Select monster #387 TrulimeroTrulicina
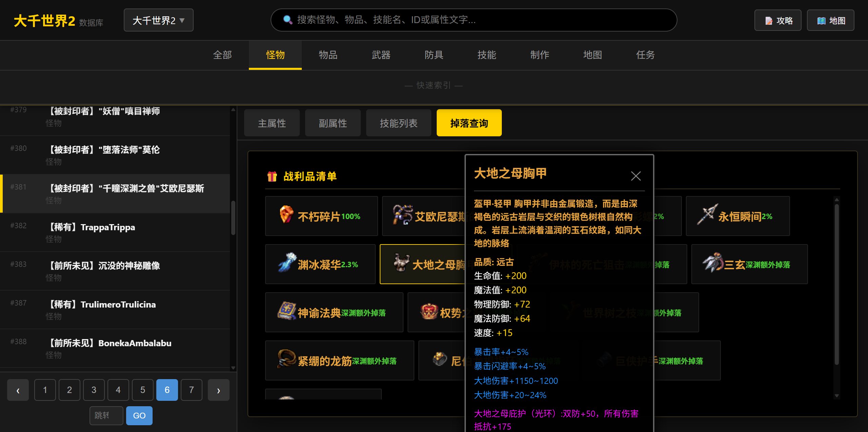The width and height of the screenshot is (868, 432). point(115,310)
